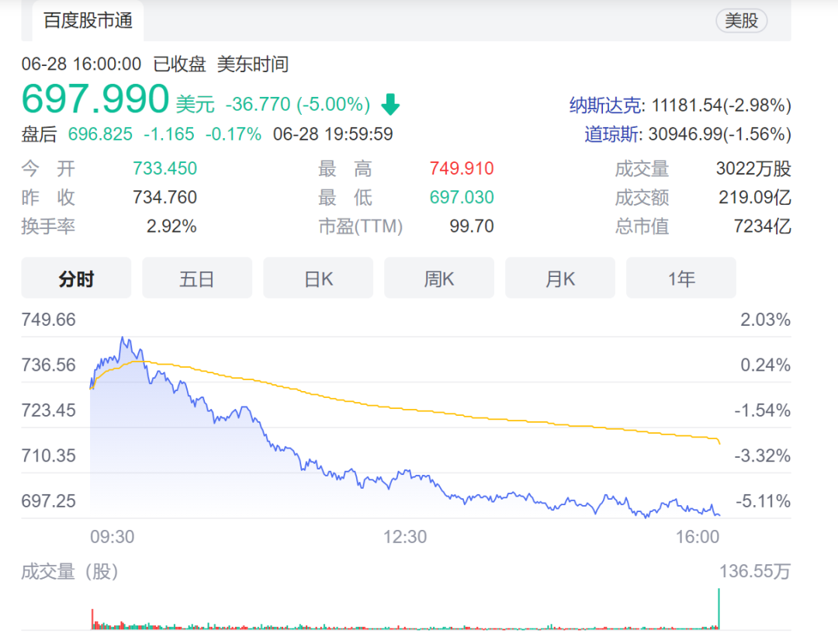The height and width of the screenshot is (644, 838).
Task: Click the 美元 currency label
Action: coord(195,104)
